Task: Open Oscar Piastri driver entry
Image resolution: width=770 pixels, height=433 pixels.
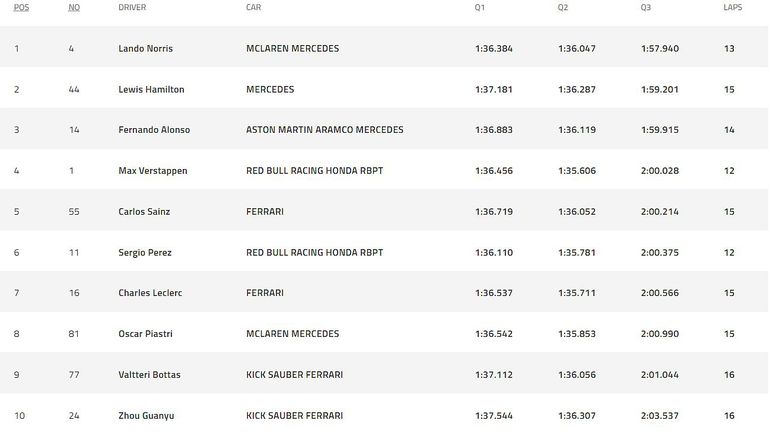Action: click(x=145, y=334)
